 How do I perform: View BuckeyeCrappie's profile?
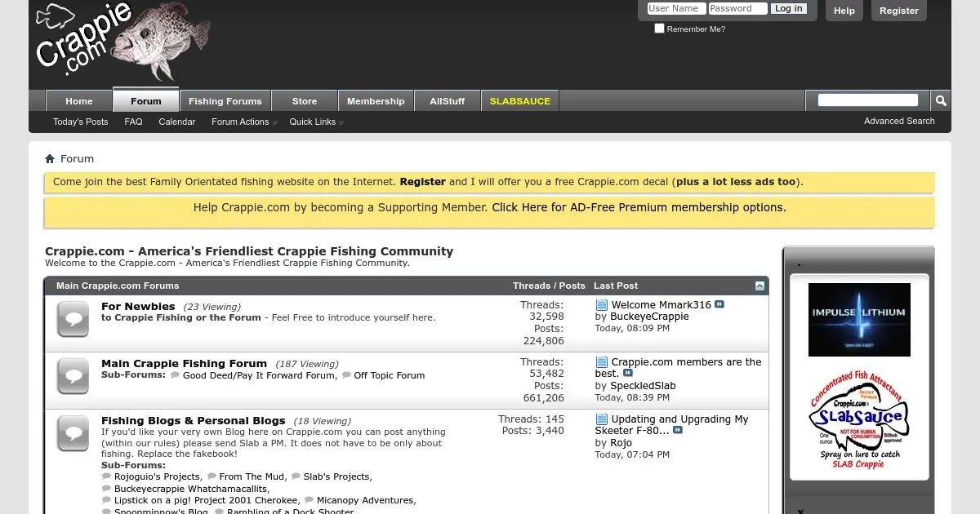click(649, 317)
